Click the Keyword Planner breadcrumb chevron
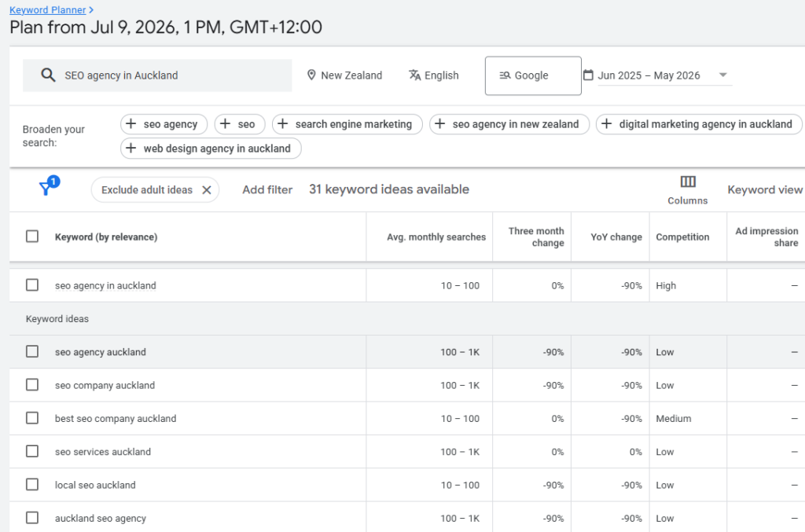 pyautogui.click(x=91, y=9)
